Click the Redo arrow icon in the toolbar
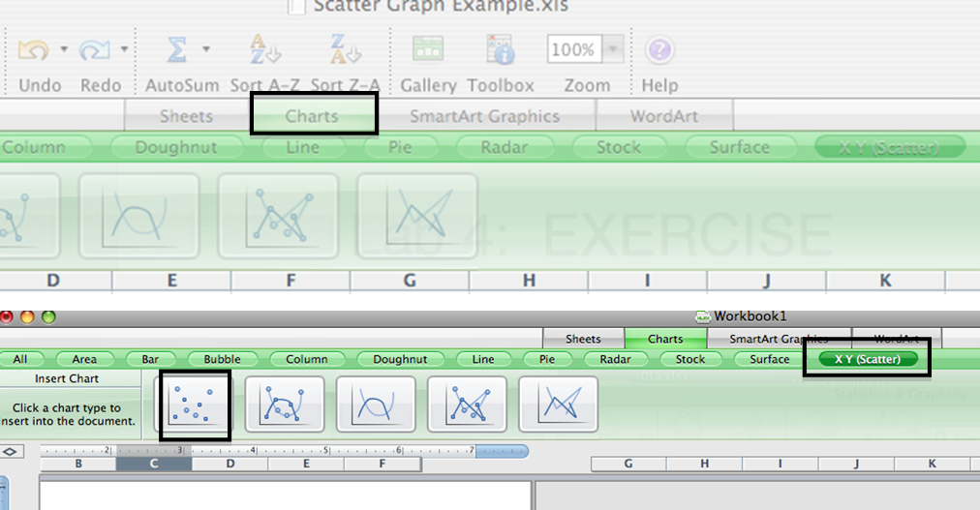980x510 pixels. point(95,49)
